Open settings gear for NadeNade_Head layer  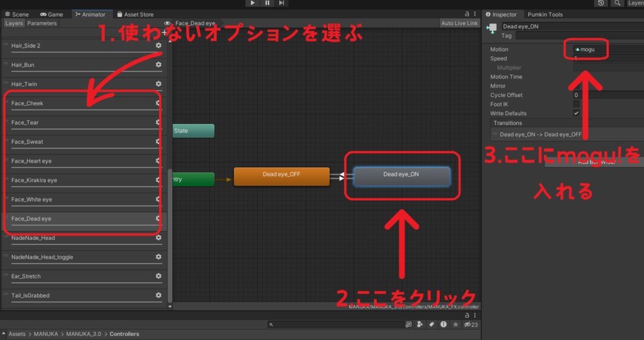click(x=158, y=237)
